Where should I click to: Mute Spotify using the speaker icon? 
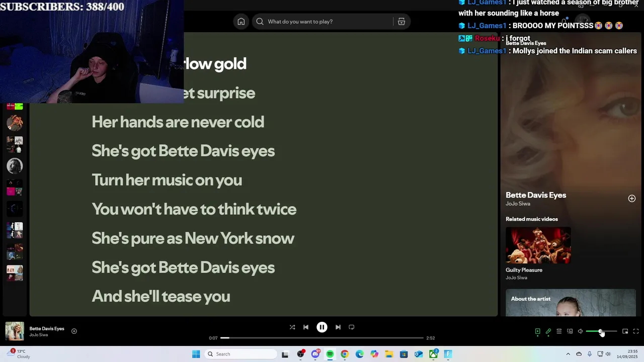coord(580,331)
